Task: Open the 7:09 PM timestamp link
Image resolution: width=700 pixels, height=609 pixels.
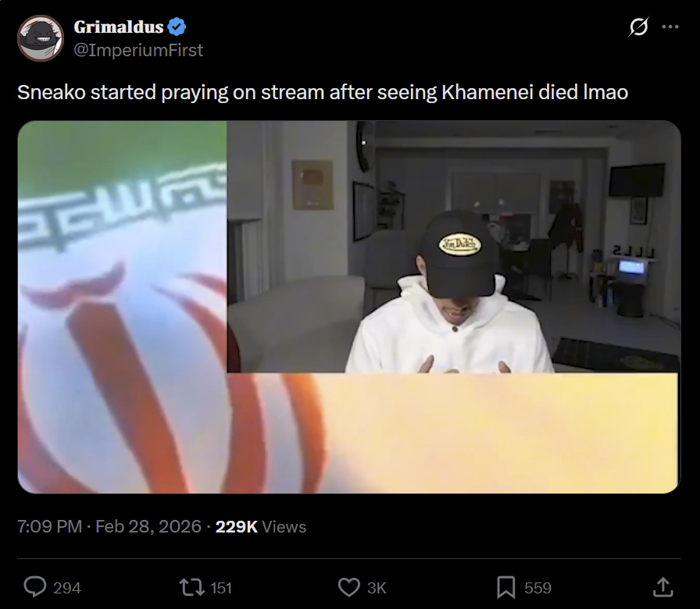Action: click(x=49, y=526)
